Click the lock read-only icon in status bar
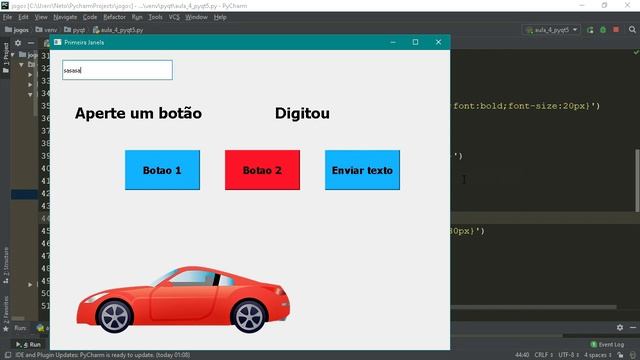 click(x=620, y=355)
